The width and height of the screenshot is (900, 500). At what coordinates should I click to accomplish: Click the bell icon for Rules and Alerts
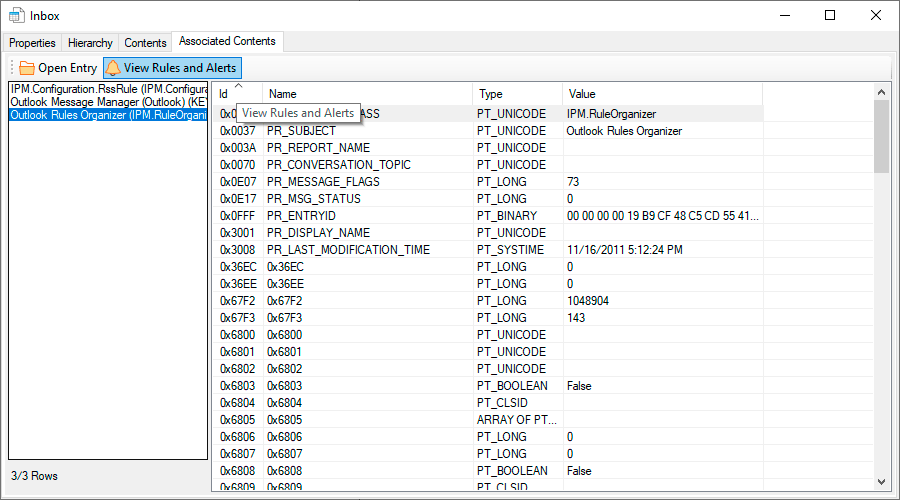[113, 68]
